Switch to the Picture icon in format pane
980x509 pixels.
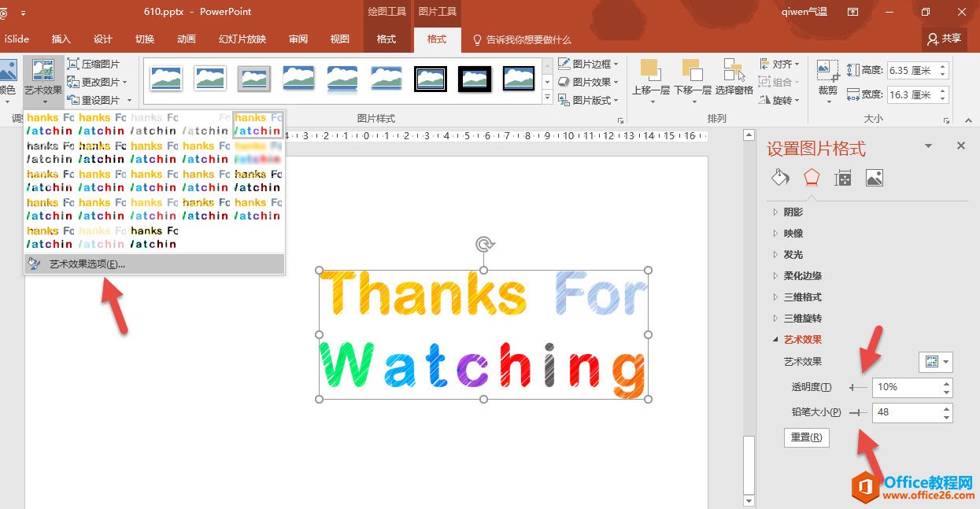[874, 178]
